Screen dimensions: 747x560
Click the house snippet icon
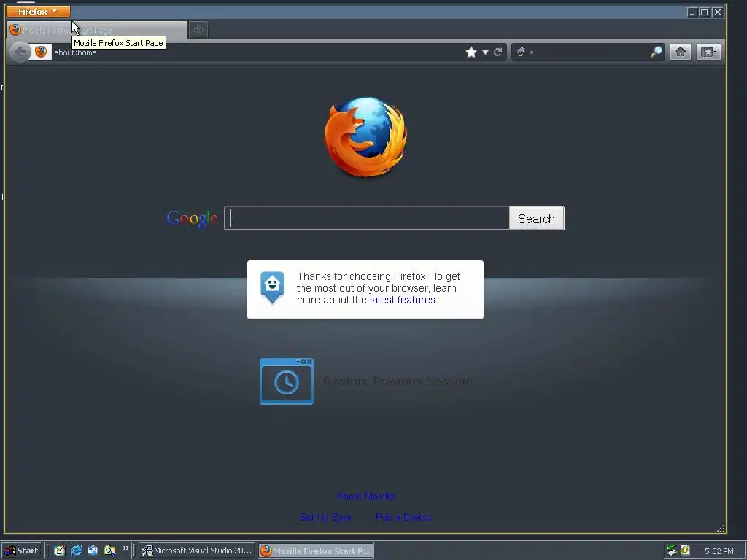[272, 287]
